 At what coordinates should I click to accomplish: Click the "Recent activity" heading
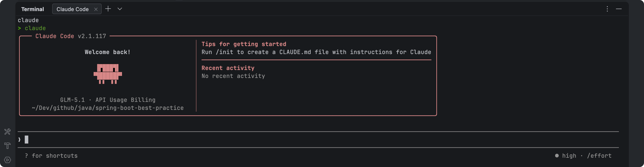pyautogui.click(x=228, y=68)
